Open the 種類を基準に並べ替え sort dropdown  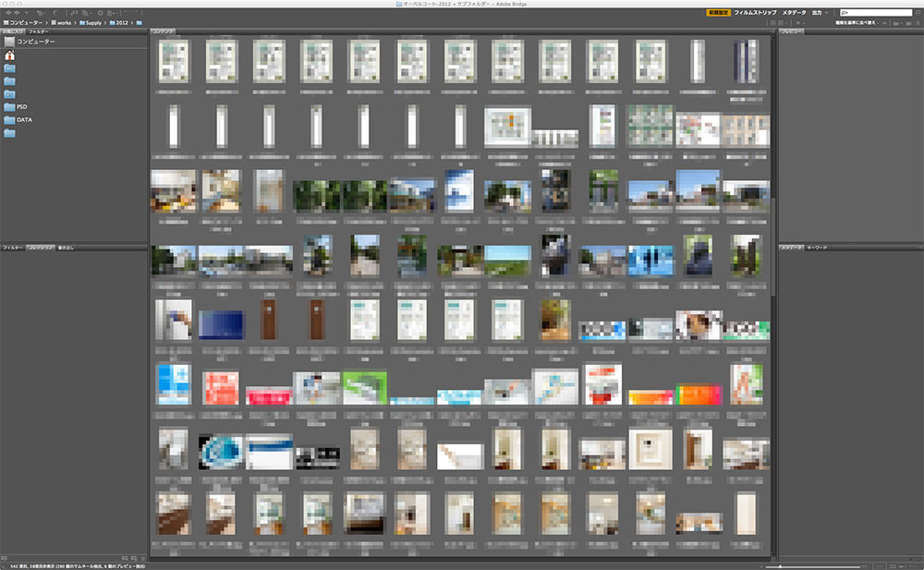click(857, 23)
